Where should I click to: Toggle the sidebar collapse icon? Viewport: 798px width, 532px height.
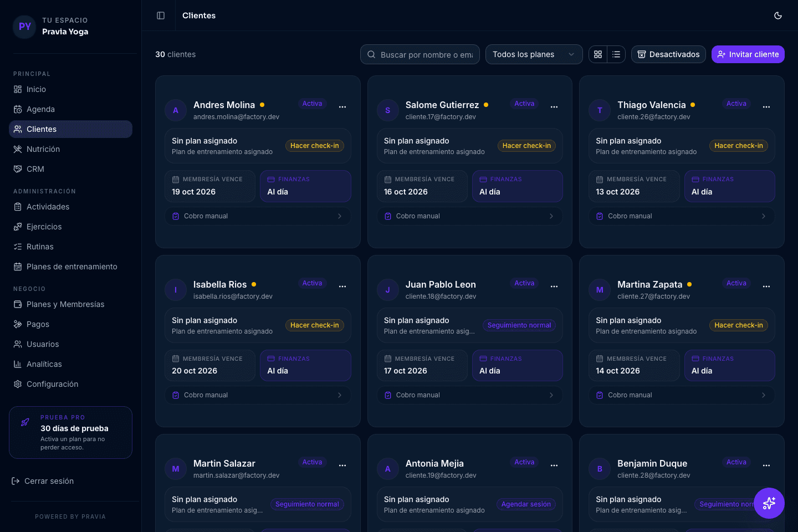[x=161, y=16]
